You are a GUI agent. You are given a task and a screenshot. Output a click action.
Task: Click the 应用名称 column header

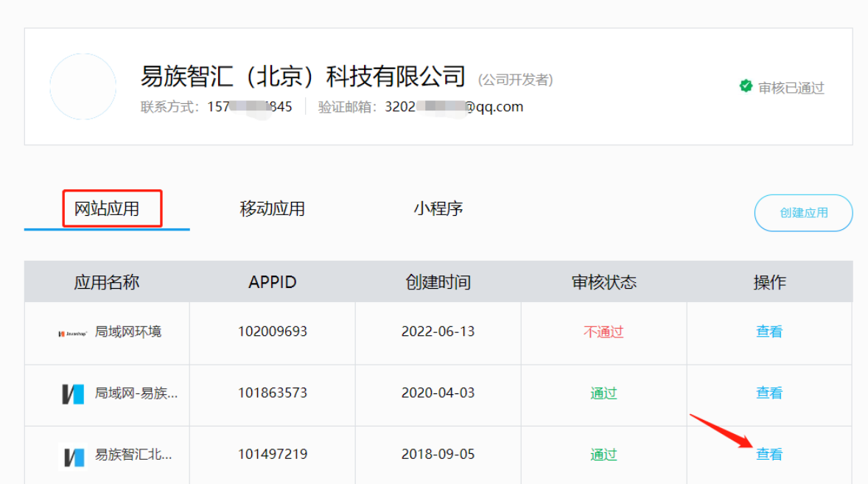click(107, 282)
